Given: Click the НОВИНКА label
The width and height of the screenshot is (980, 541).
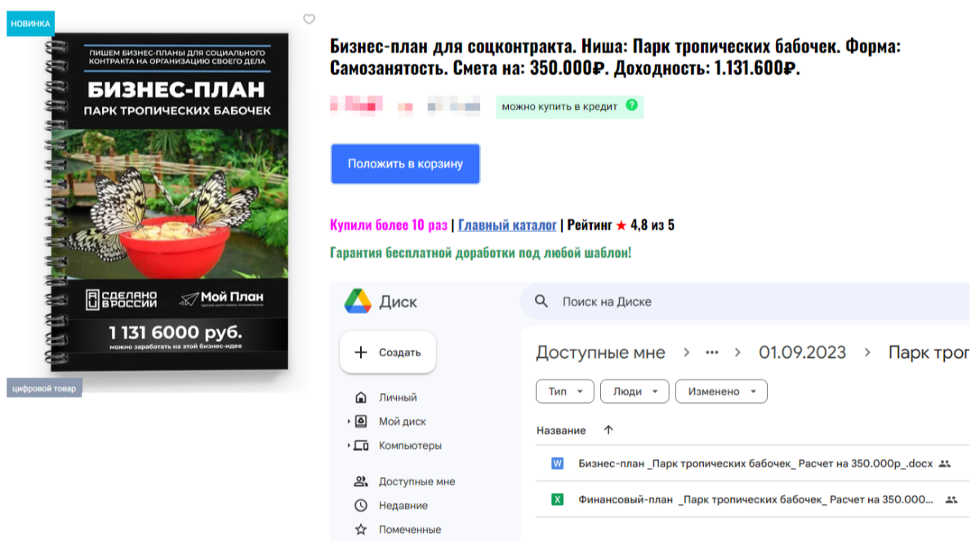Looking at the screenshot, I should click(x=30, y=24).
